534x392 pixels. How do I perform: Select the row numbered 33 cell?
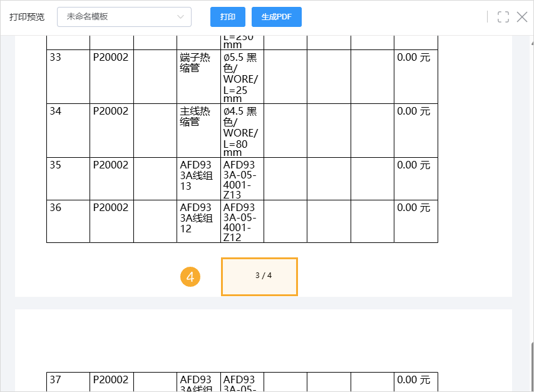pos(68,75)
